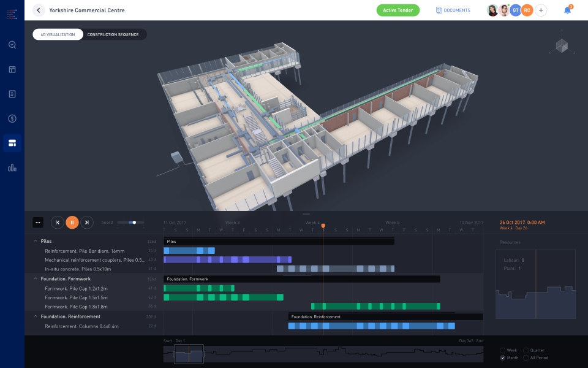The width and height of the screenshot is (588, 368).
Task: Enable the Quarter time period option
Action: coord(527,350)
